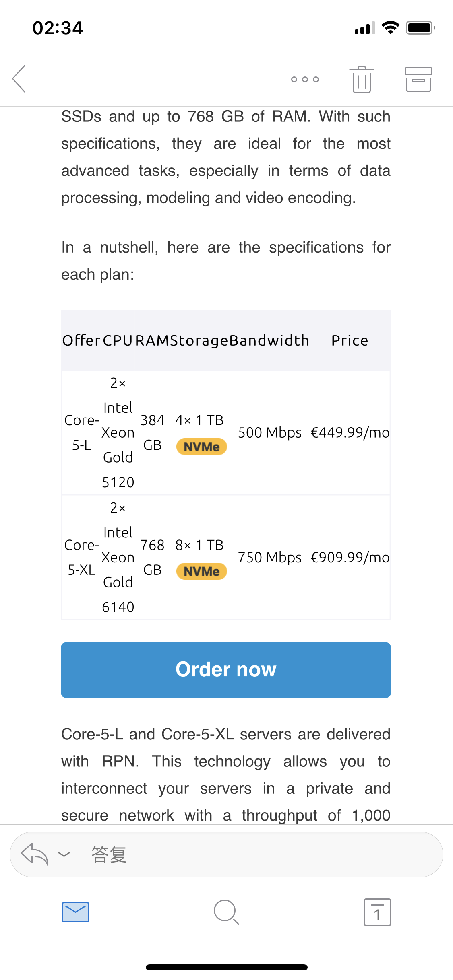
Task: Select the €449.99/mo price cell
Action: click(x=350, y=433)
